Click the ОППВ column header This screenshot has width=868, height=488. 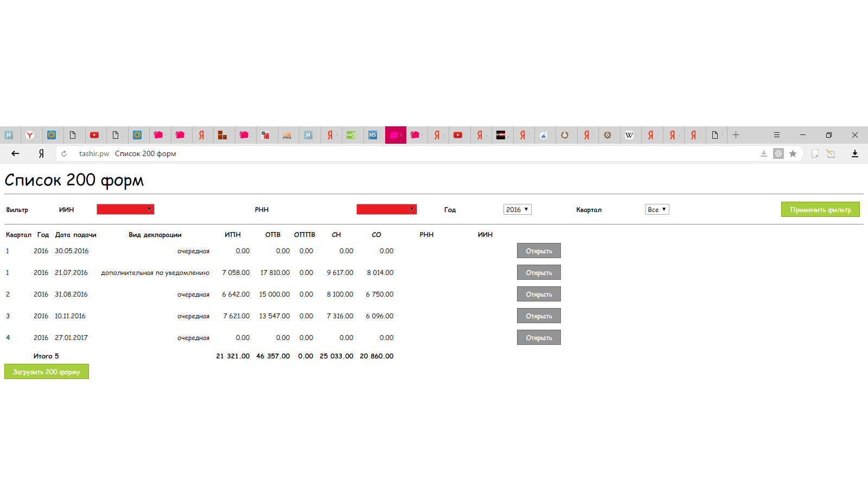[x=304, y=235]
